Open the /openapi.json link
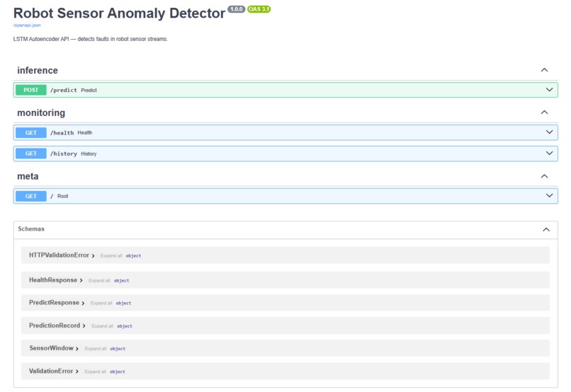571x392 pixels. click(x=27, y=25)
